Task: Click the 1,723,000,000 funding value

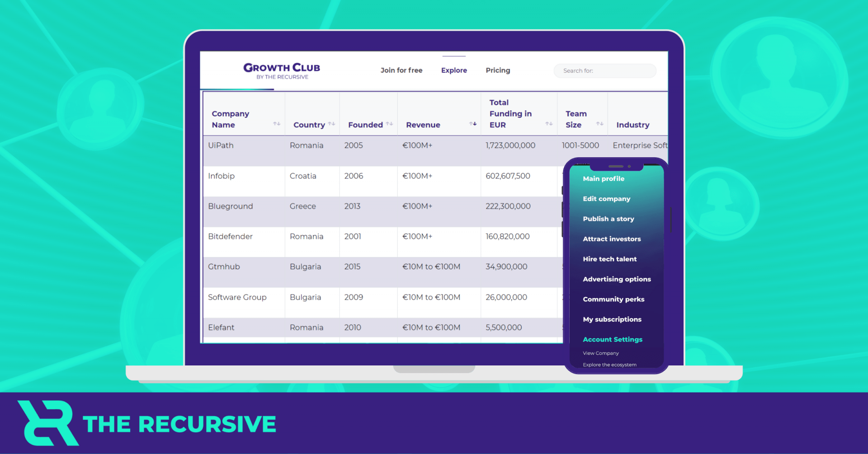Action: point(510,145)
